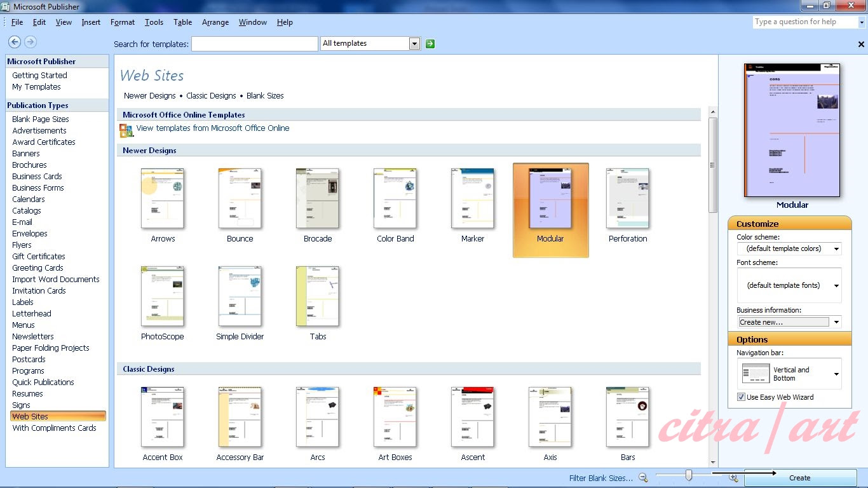Screen dimensions: 868x488
Task: Open the Edit menu
Action: click(39, 22)
